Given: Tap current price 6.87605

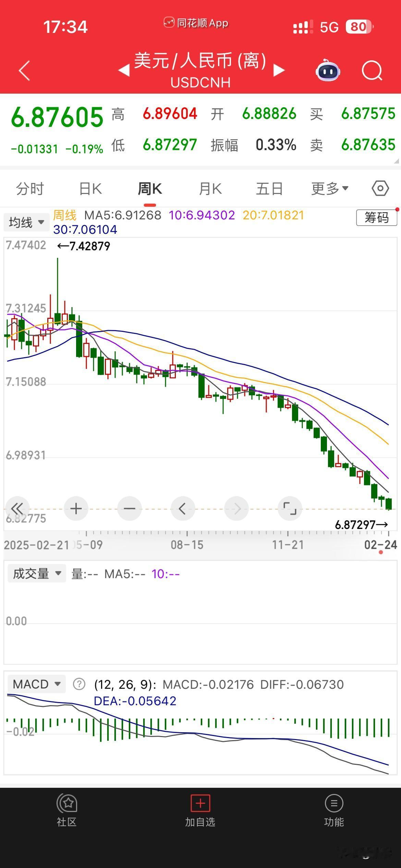Looking at the screenshot, I should tap(57, 117).
